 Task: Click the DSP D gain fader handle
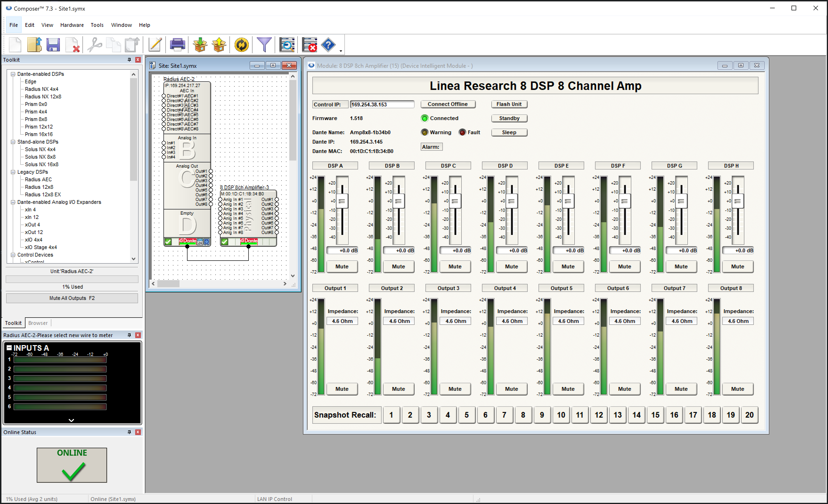[511, 201]
